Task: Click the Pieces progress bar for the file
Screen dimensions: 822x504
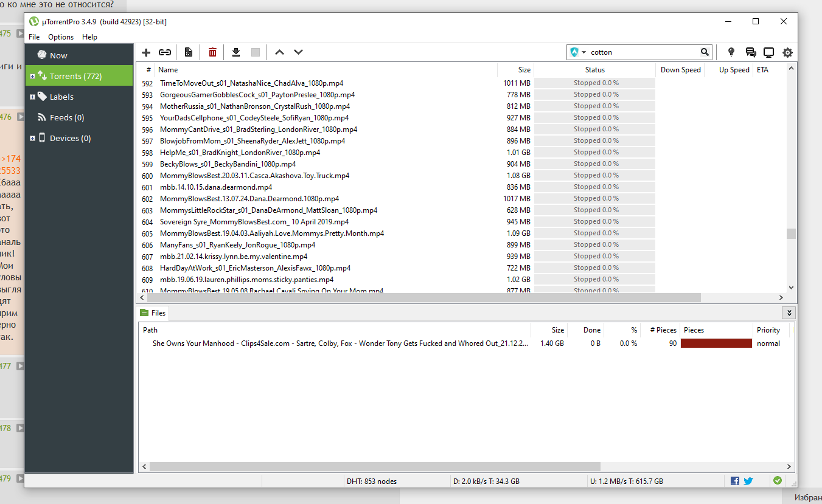Action: 716,343
